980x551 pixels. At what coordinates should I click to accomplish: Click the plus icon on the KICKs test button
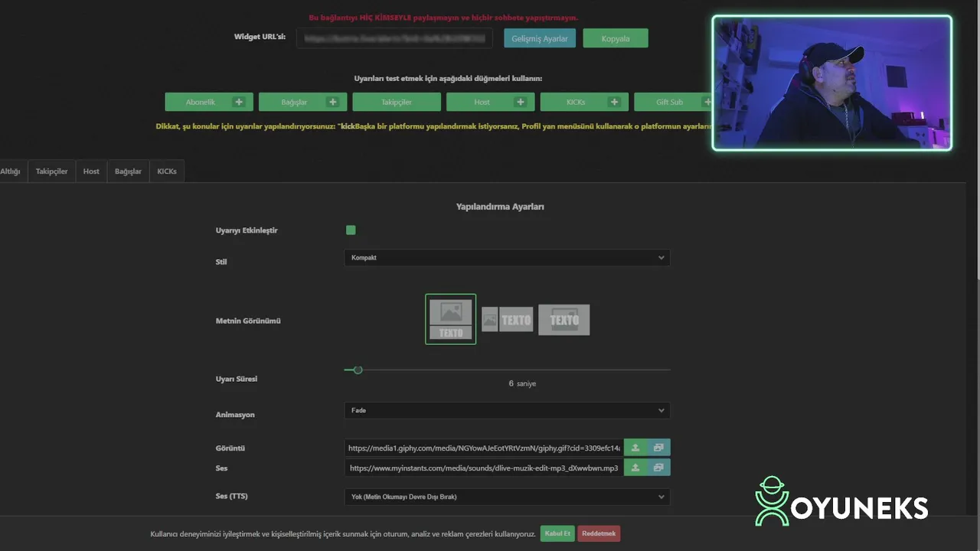click(x=614, y=102)
